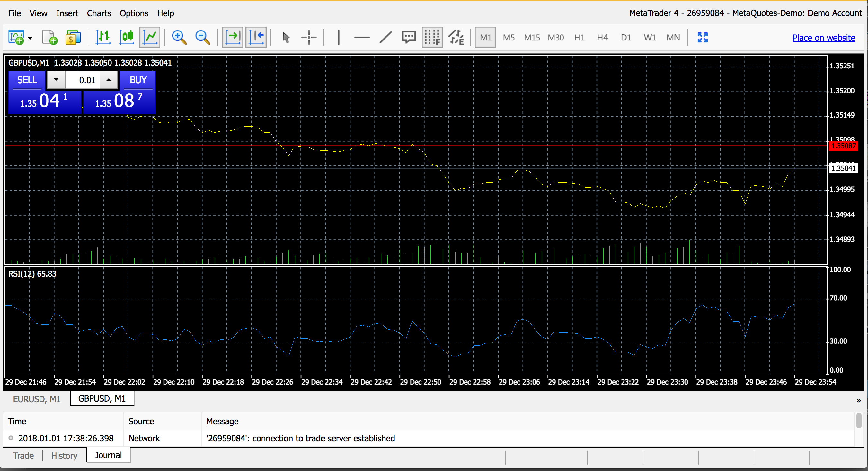The width and height of the screenshot is (868, 471).
Task: Select the cursor arrow tool
Action: [286, 37]
